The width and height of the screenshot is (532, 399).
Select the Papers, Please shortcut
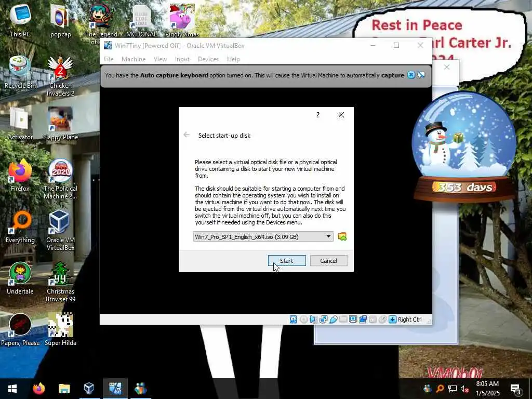pyautogui.click(x=20, y=330)
